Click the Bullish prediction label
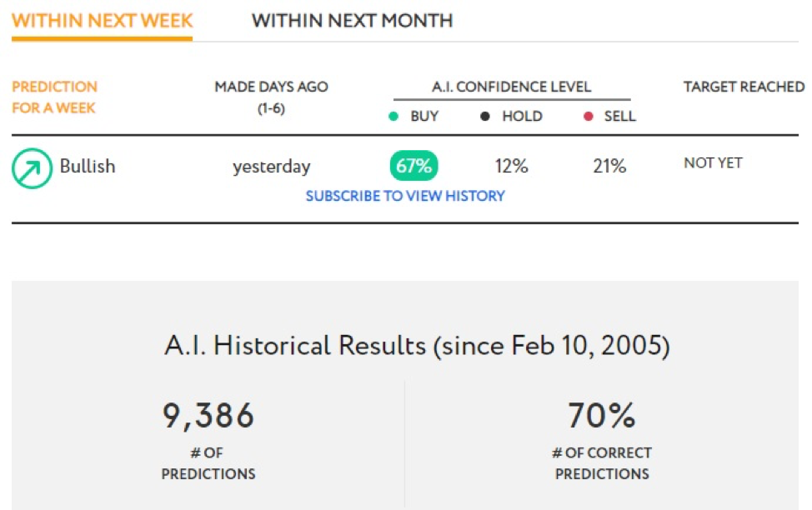812x510 pixels. [x=88, y=166]
